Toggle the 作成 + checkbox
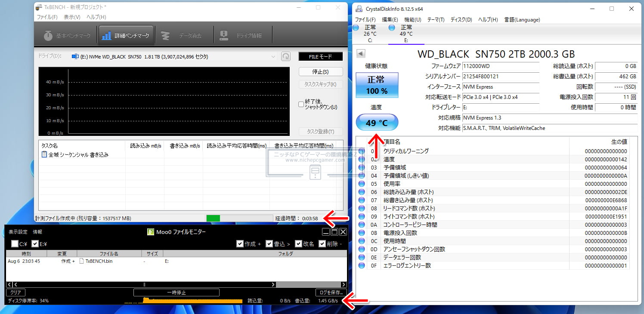 point(240,244)
